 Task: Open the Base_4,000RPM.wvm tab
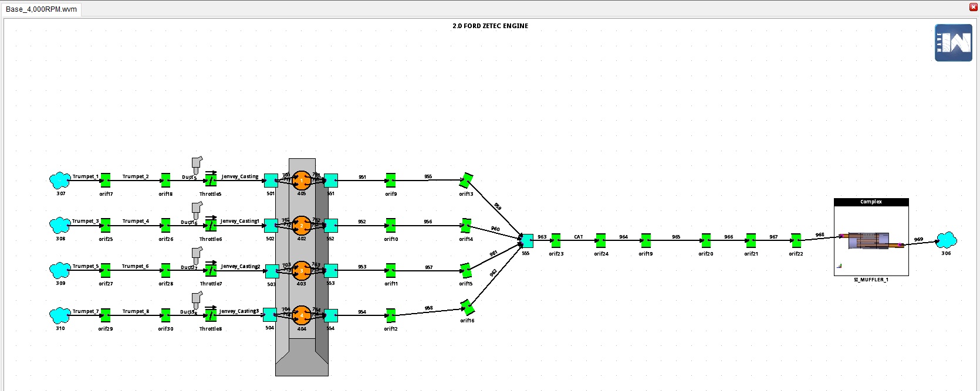41,9
